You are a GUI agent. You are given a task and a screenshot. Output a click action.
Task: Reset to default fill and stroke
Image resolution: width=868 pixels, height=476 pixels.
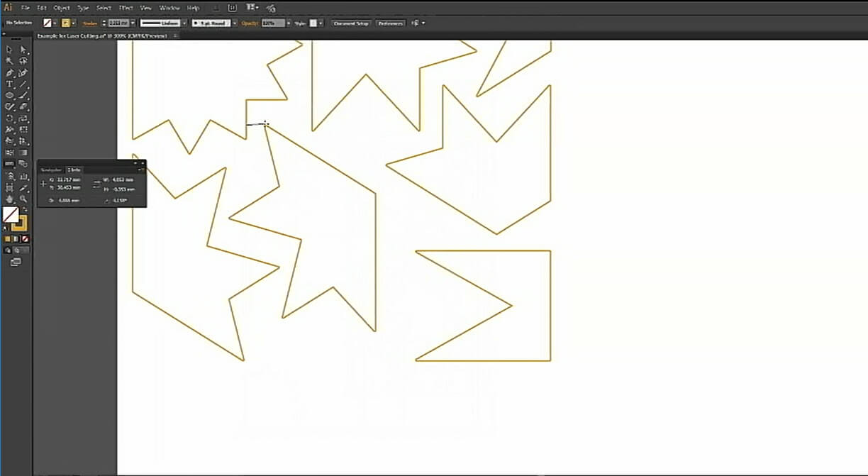coord(6,228)
